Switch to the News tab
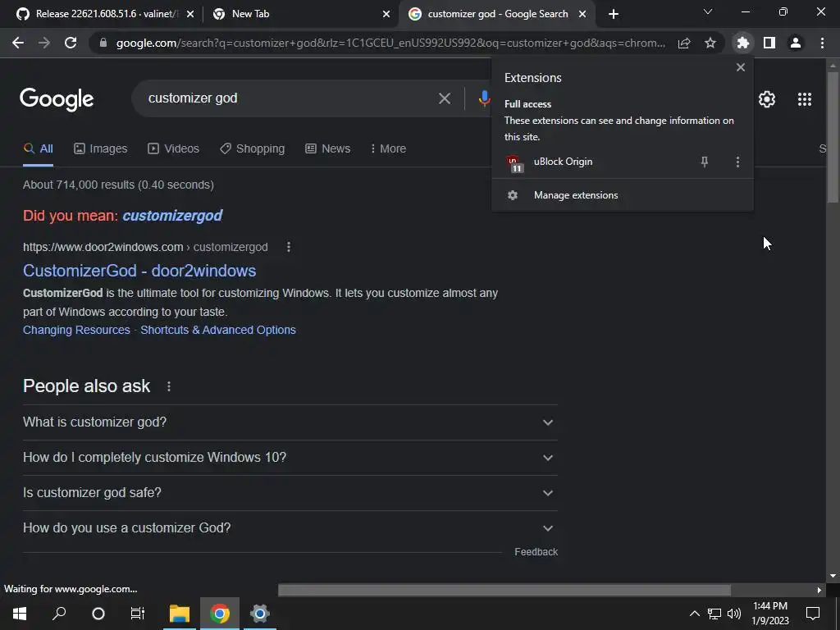This screenshot has height=630, width=840. coord(328,149)
